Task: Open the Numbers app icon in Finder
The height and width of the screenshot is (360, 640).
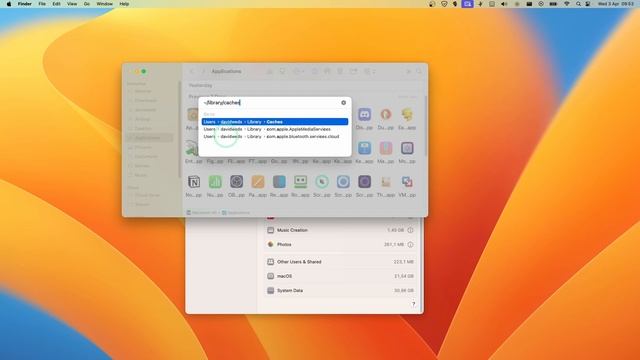Action: [x=215, y=182]
